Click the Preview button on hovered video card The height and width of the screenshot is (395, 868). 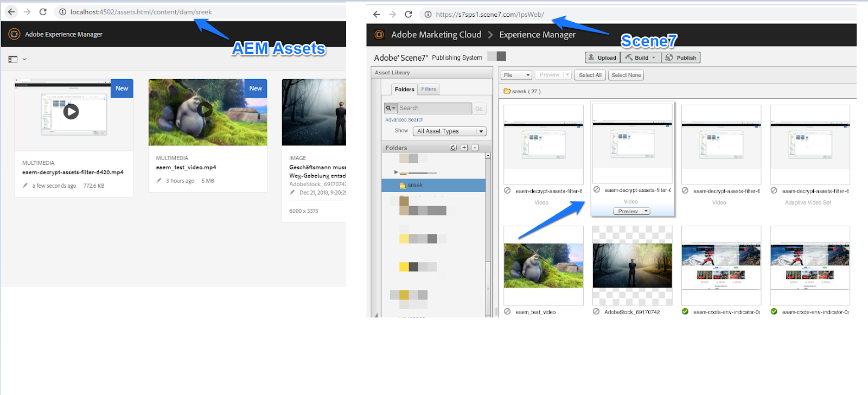[x=628, y=211]
